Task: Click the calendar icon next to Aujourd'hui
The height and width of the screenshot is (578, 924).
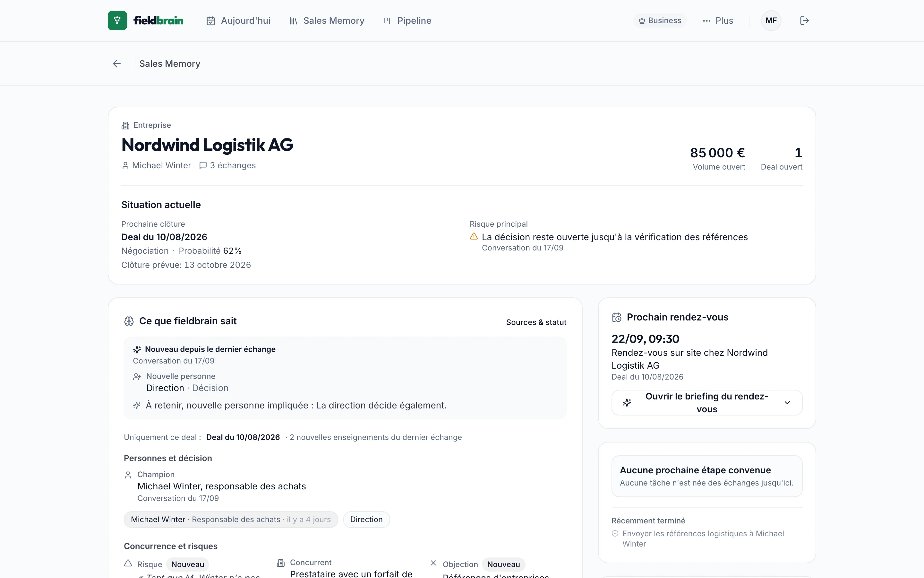Action: click(x=211, y=21)
